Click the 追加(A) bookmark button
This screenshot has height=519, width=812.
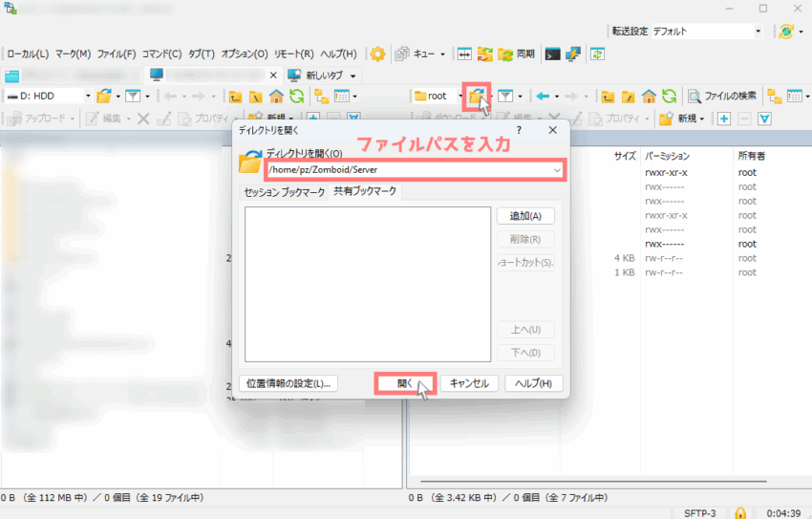pos(525,216)
